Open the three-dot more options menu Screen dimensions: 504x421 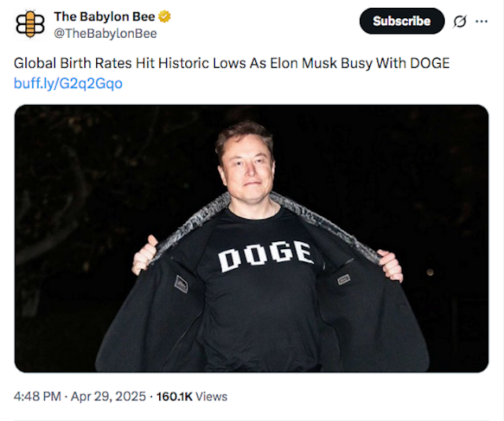[x=481, y=21]
